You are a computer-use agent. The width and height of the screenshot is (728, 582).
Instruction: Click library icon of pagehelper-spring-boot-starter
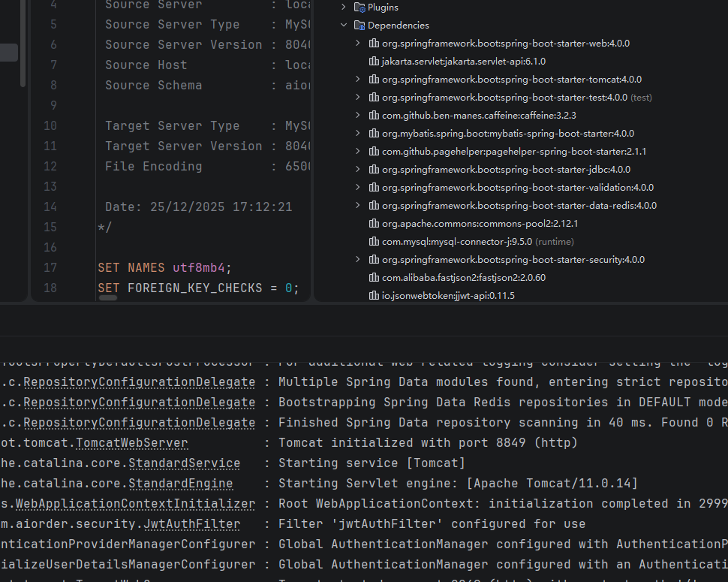374,152
